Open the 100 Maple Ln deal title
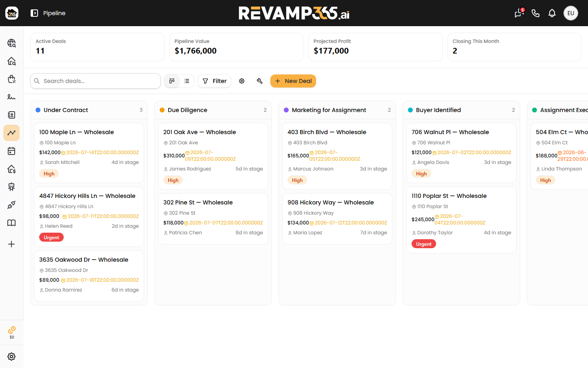 pos(76,132)
